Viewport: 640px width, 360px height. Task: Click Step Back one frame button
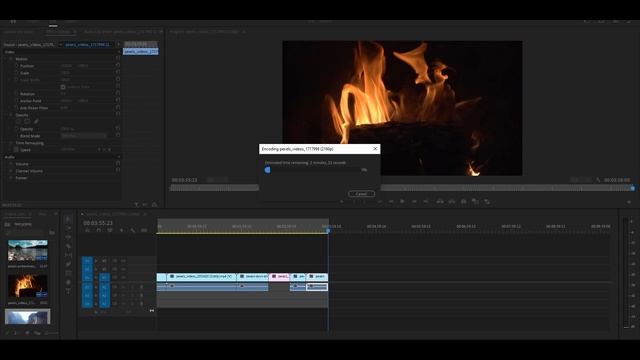pos(391,202)
